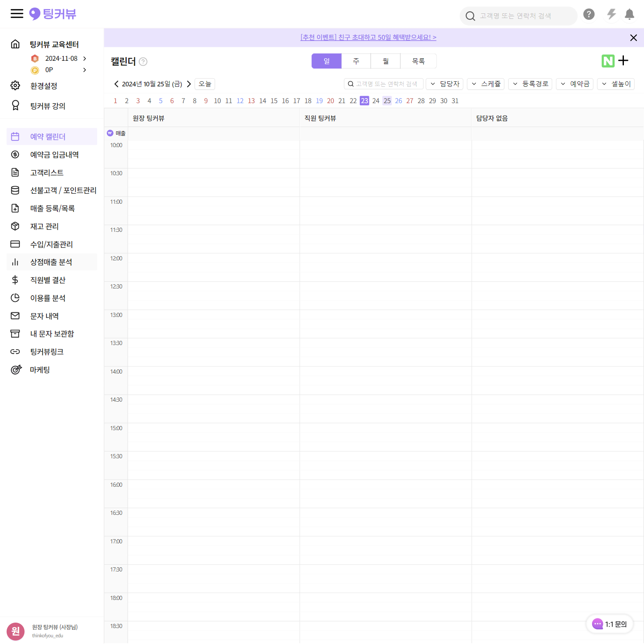Open 스케줄 filter dropdown
This screenshot has height=644, width=644.
pos(486,84)
